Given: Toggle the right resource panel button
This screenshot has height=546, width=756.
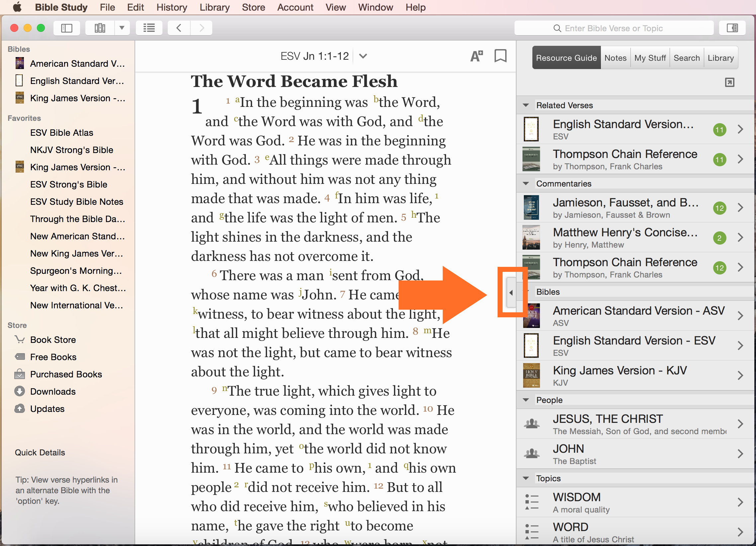Looking at the screenshot, I should coord(732,28).
